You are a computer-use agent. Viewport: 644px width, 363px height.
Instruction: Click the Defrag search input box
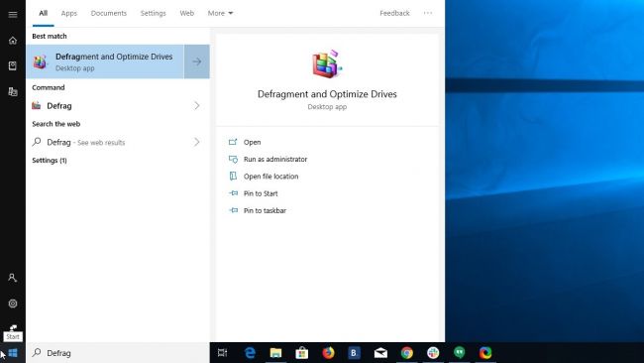pos(118,353)
